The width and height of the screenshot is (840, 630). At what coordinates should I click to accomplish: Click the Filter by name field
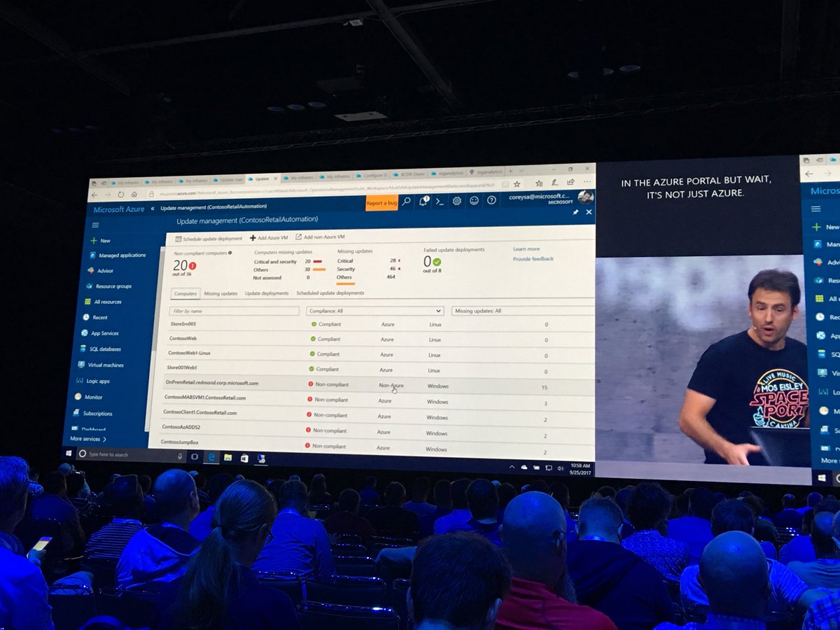(x=235, y=311)
